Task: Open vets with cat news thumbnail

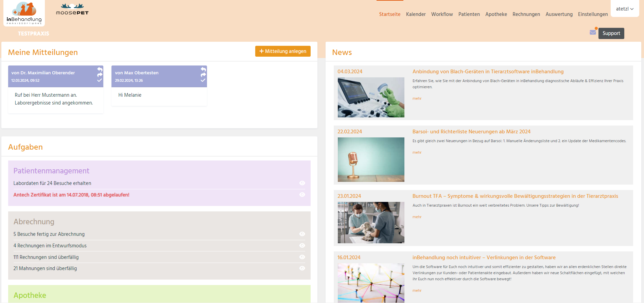Action: point(371,223)
